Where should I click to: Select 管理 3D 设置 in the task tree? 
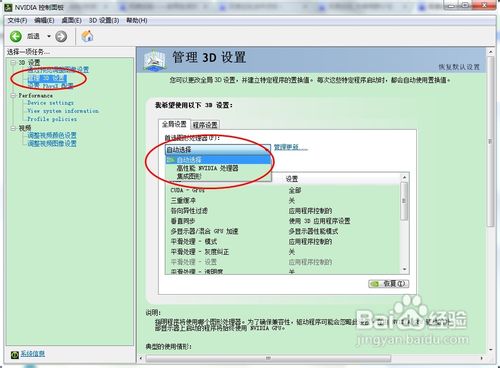(47, 78)
